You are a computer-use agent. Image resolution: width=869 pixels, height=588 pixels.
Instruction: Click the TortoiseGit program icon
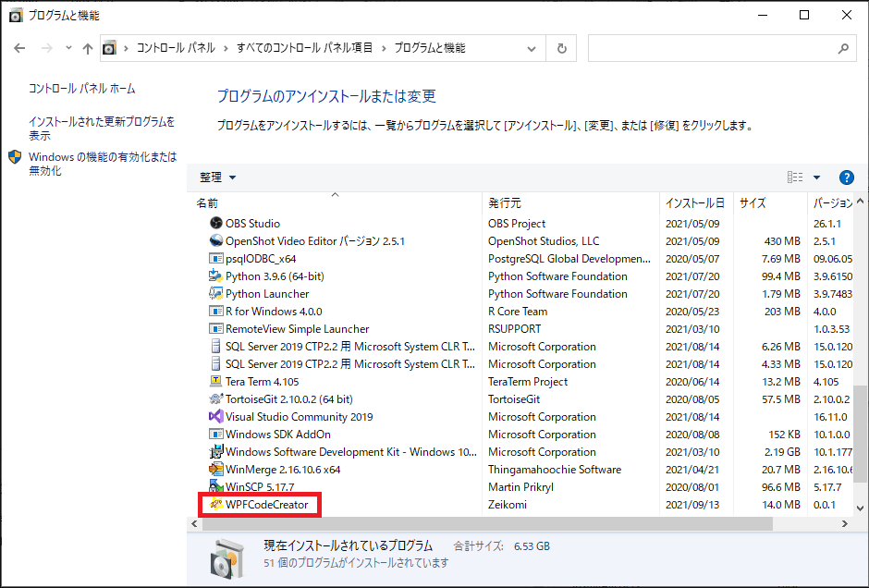pos(215,399)
